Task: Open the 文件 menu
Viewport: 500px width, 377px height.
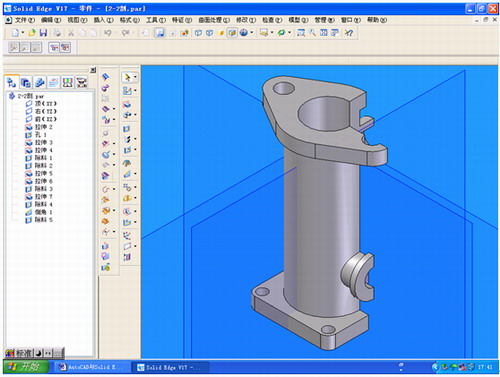Action: (24, 20)
